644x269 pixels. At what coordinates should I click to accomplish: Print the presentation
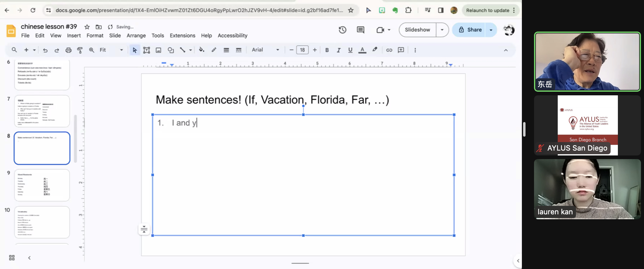pyautogui.click(x=68, y=50)
